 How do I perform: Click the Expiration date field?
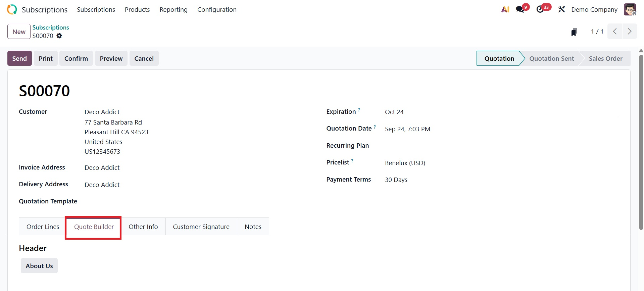pyautogui.click(x=501, y=112)
